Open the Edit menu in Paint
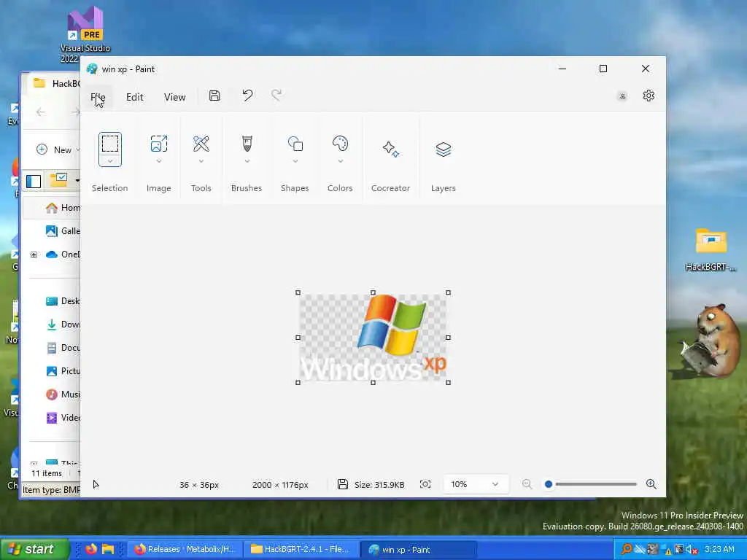 [134, 97]
